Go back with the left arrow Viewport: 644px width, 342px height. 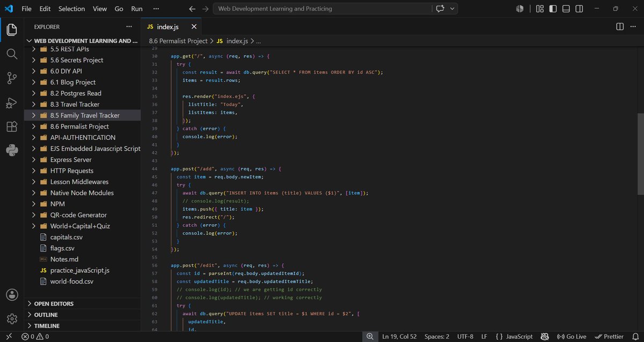coord(192,9)
